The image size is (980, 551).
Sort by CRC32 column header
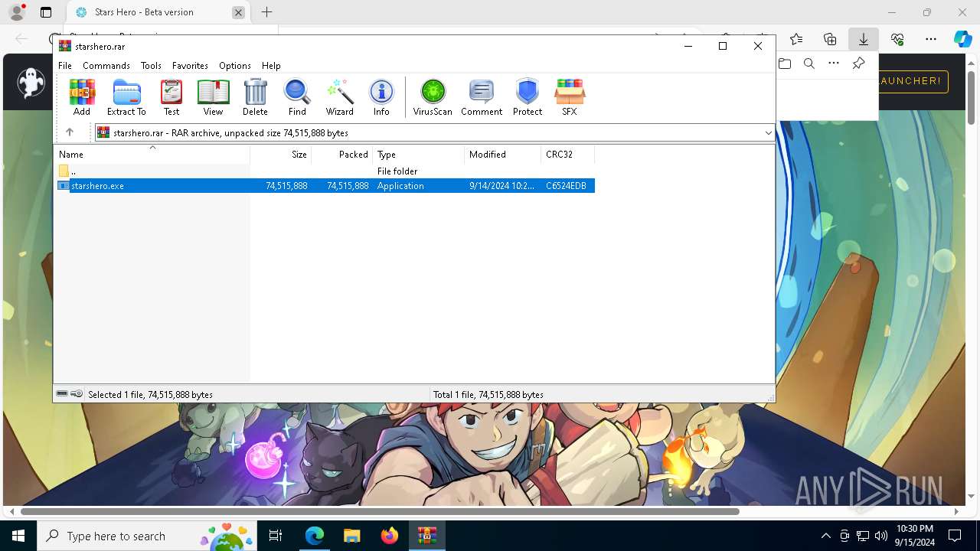[x=567, y=154]
